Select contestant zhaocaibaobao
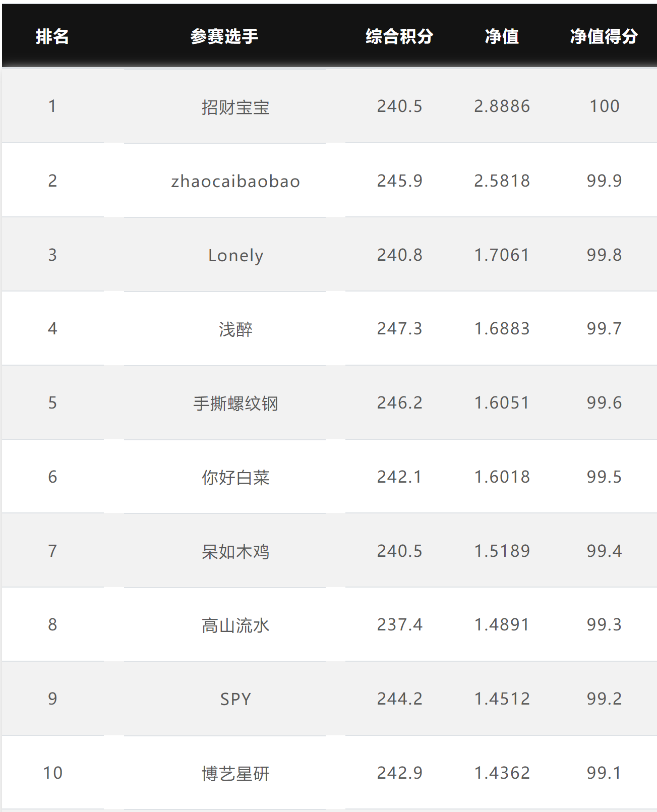This screenshot has height=812, width=657. [235, 181]
